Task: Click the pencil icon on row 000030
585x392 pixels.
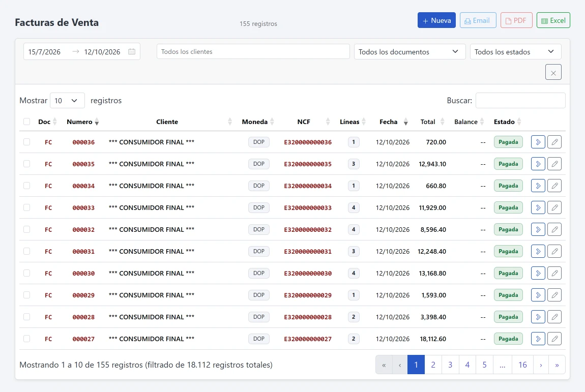Action: click(554, 273)
